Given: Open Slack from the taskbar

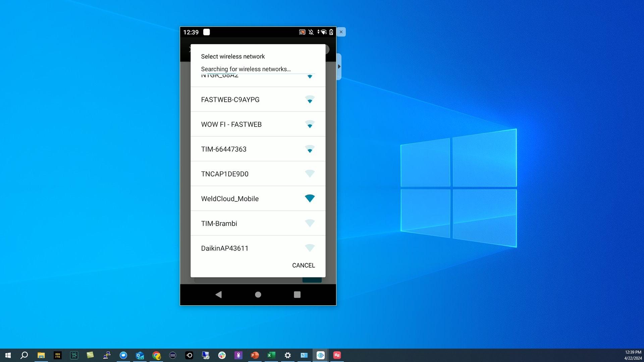Looking at the screenshot, I should (222, 355).
